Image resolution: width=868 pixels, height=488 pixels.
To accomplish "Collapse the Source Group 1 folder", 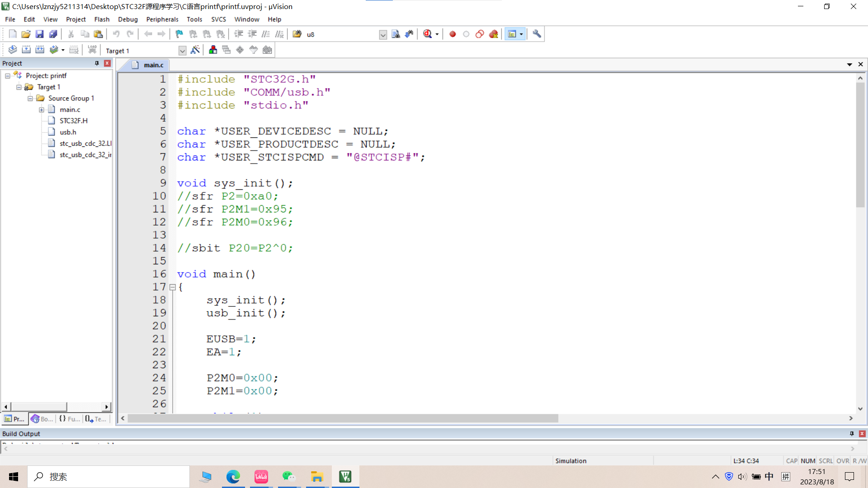I will pos(30,99).
